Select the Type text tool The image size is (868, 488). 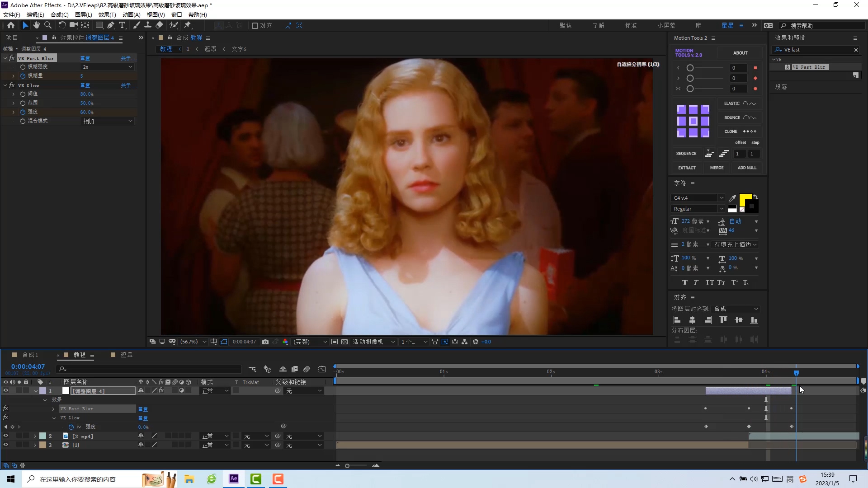click(122, 25)
